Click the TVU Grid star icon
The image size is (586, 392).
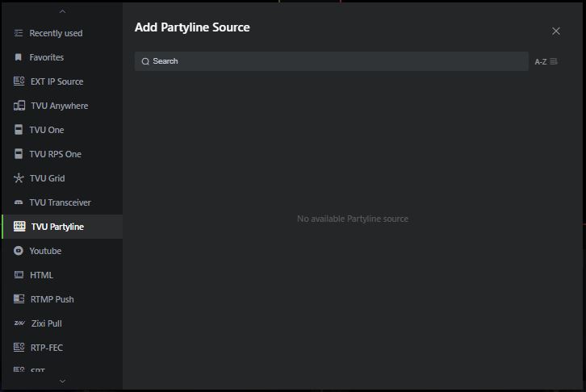[x=19, y=178]
